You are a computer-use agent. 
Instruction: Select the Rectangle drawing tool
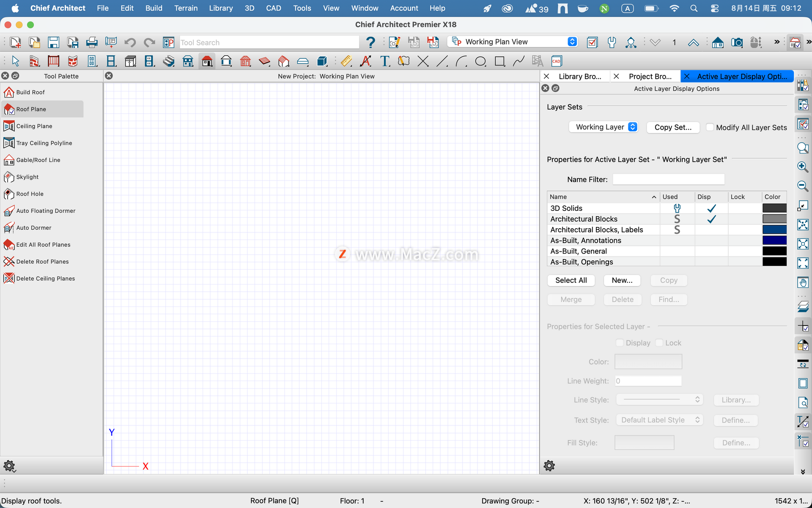(x=500, y=61)
